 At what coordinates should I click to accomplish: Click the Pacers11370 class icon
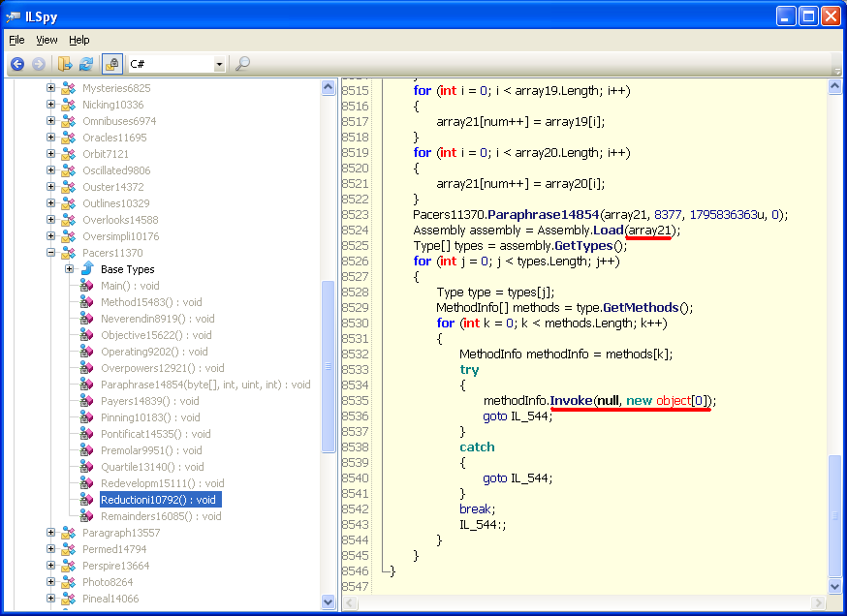click(x=69, y=253)
